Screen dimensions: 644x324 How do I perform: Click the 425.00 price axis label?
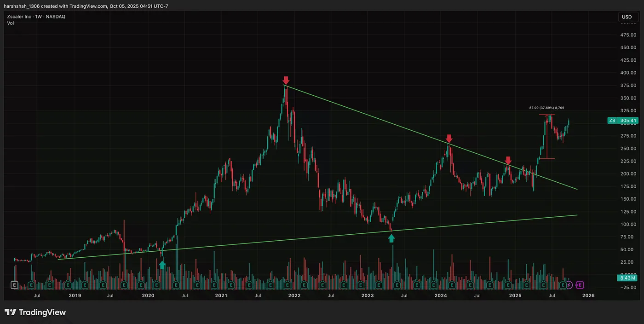coord(628,60)
